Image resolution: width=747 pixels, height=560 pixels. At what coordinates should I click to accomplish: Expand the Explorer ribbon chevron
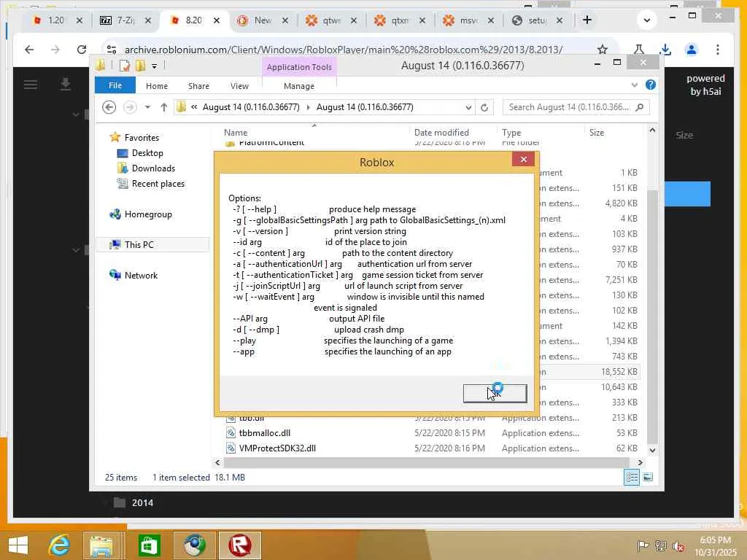pyautogui.click(x=634, y=85)
